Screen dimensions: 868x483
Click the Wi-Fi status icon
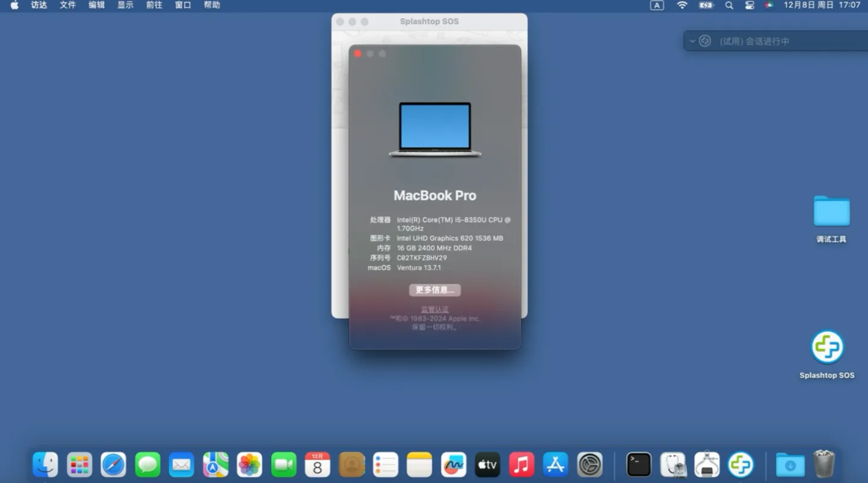point(682,5)
